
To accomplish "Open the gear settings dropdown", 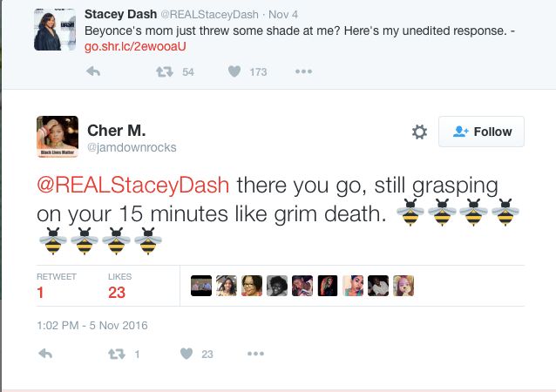I will point(419,132).
